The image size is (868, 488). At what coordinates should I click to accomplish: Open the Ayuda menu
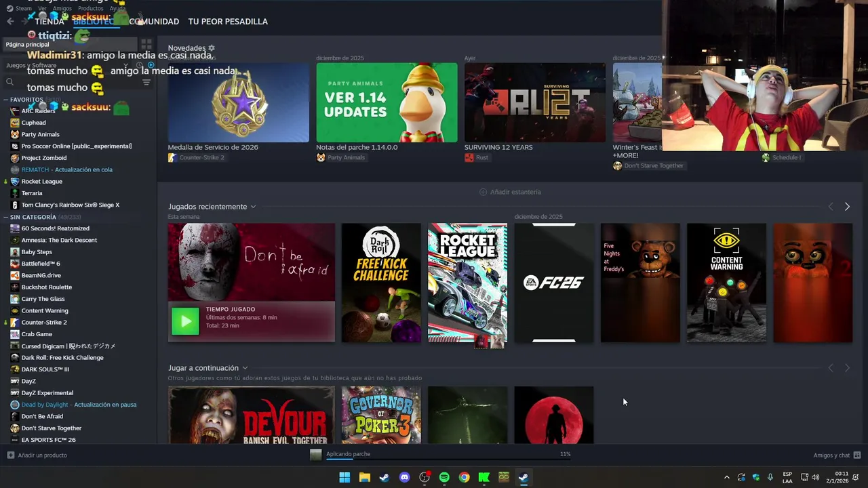[118, 8]
